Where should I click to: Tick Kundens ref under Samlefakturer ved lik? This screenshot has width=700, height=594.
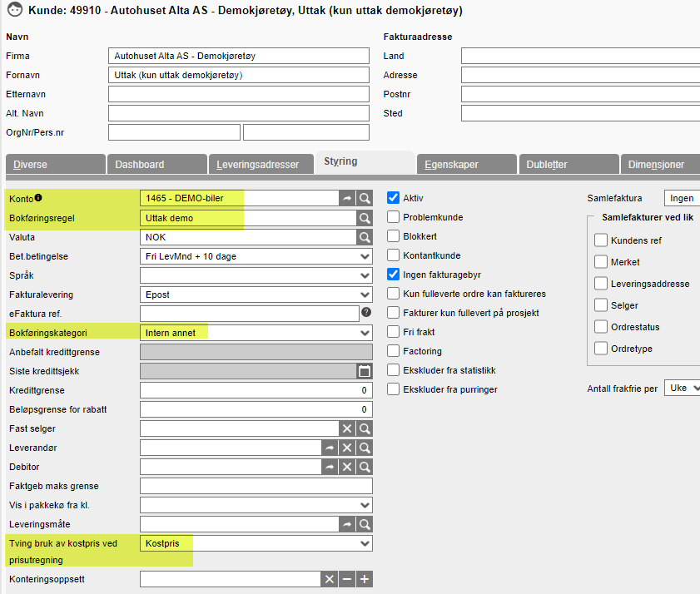601,240
